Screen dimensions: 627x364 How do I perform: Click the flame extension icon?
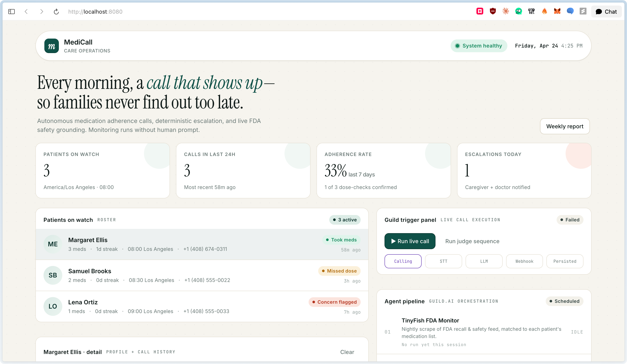click(x=544, y=11)
